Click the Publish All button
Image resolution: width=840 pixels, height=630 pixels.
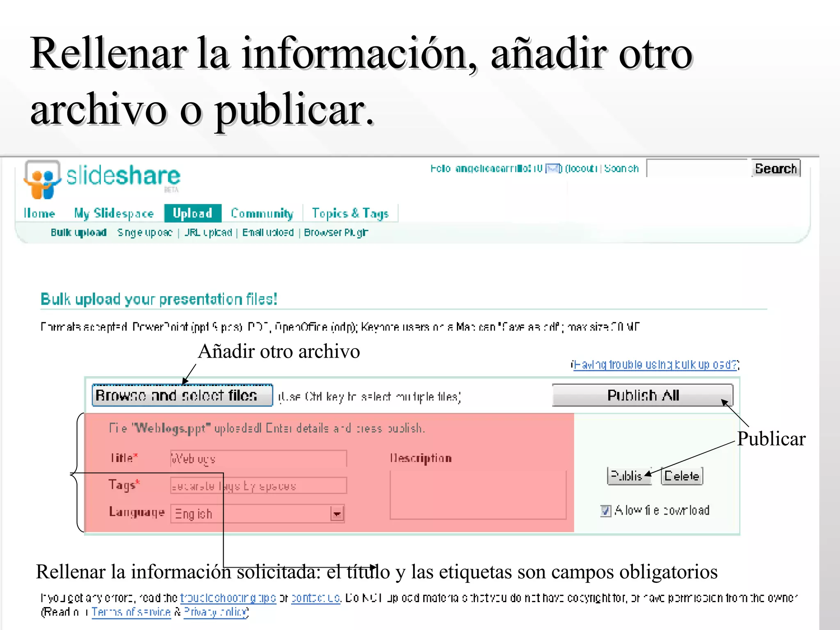pos(643,395)
